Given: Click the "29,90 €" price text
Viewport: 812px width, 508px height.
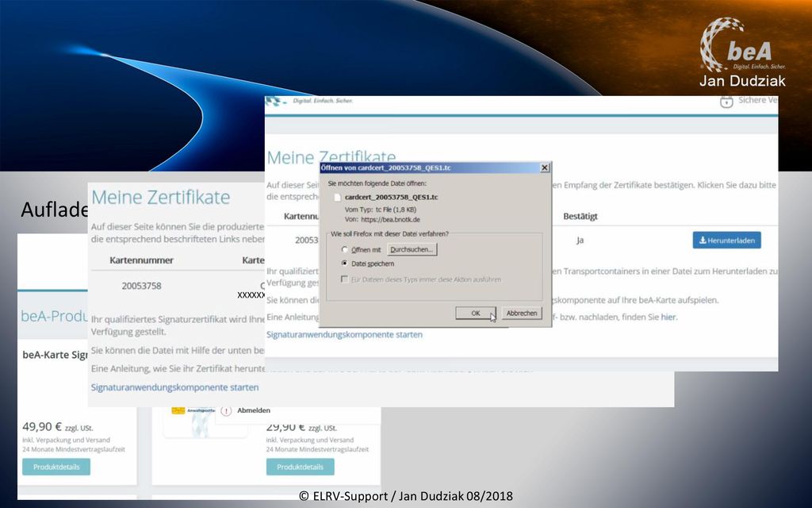Looking at the screenshot, I should pyautogui.click(x=285, y=428).
